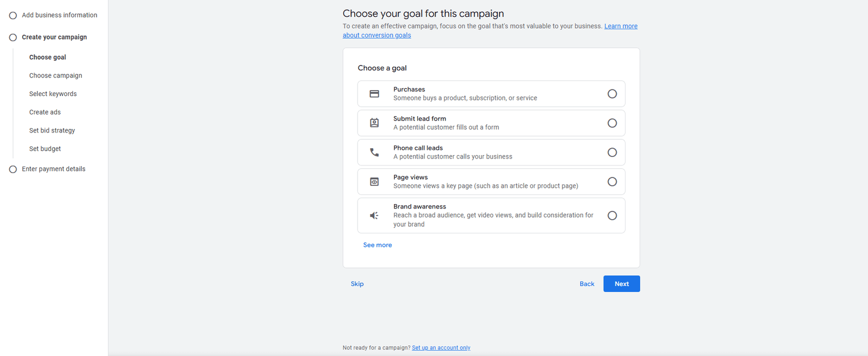
Task: Click the Skip button
Action: (x=357, y=284)
